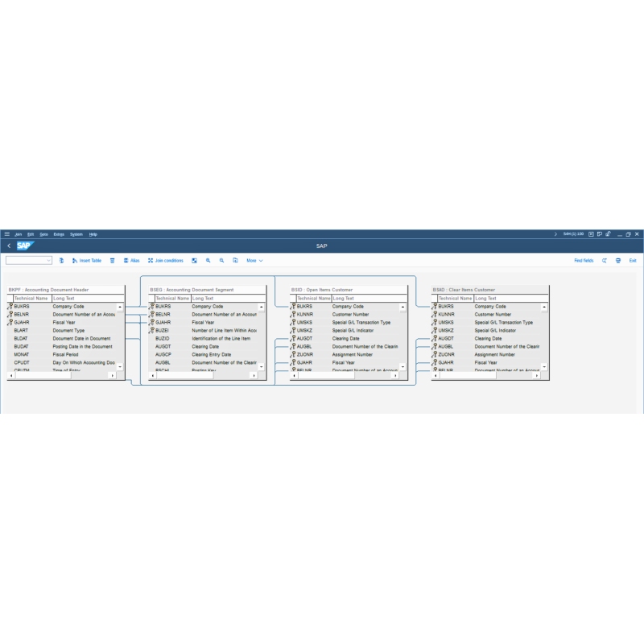The height and width of the screenshot is (644, 644).
Task: Open the Extras menu
Action: (x=58, y=233)
